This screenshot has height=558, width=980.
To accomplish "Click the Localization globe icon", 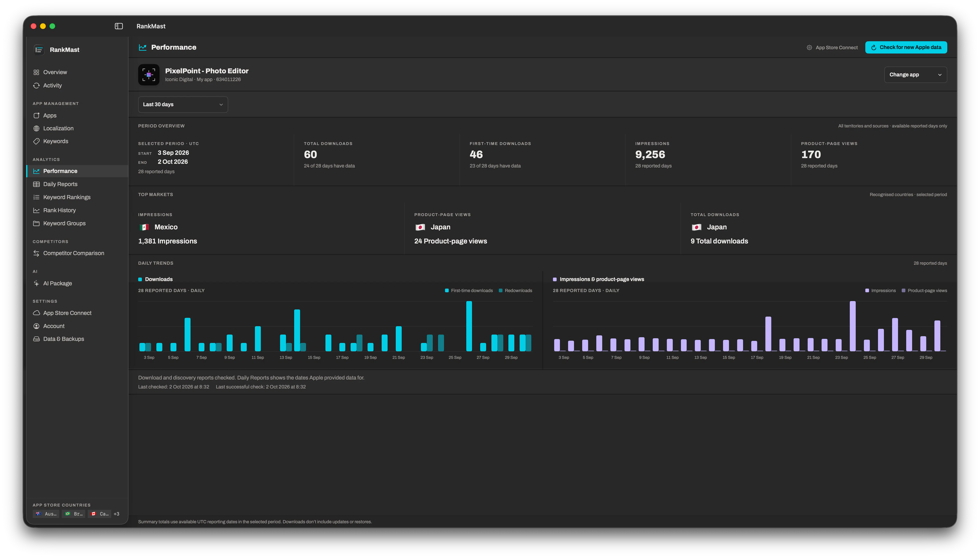I will click(x=36, y=128).
